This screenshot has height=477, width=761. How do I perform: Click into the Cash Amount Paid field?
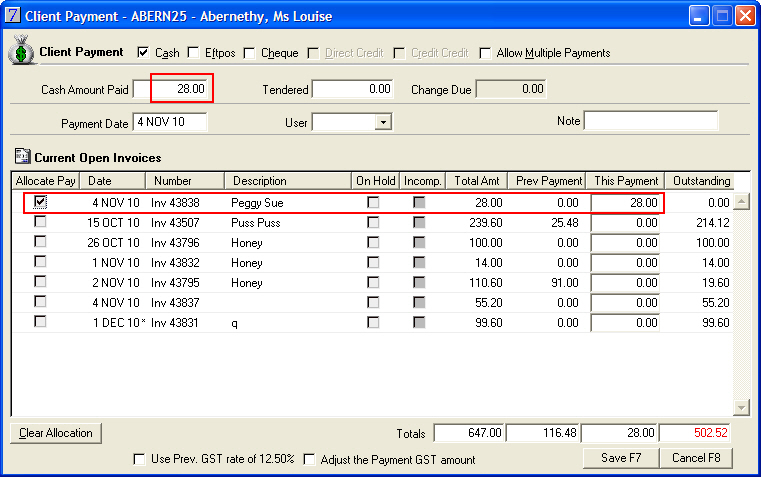(172, 89)
